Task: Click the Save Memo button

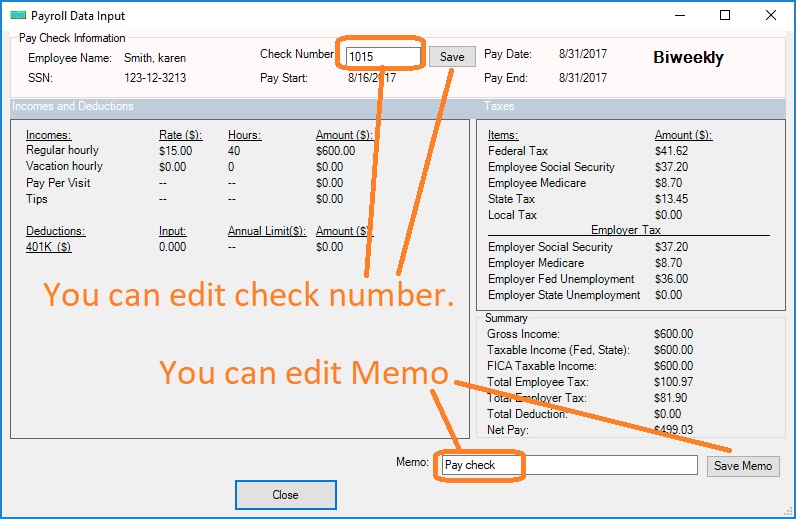Action: [742, 466]
